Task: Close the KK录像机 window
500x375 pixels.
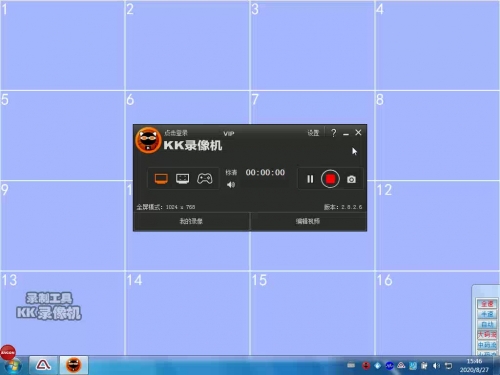Action: pos(358,133)
